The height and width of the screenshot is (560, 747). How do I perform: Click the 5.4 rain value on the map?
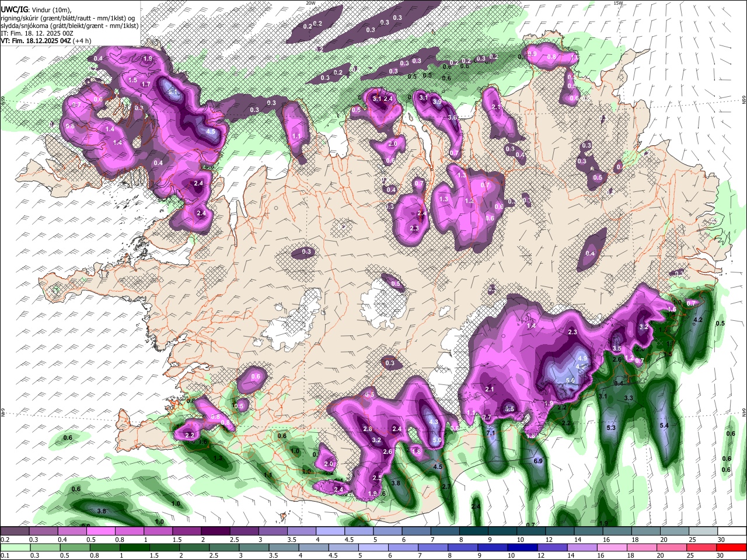pyautogui.click(x=664, y=426)
